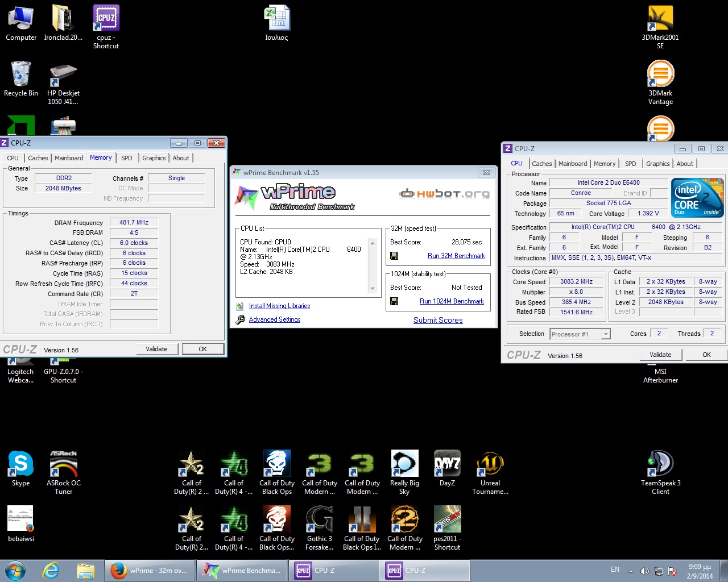Open the HP Deskjet 1050 icon
728x582 pixels.
click(x=63, y=83)
